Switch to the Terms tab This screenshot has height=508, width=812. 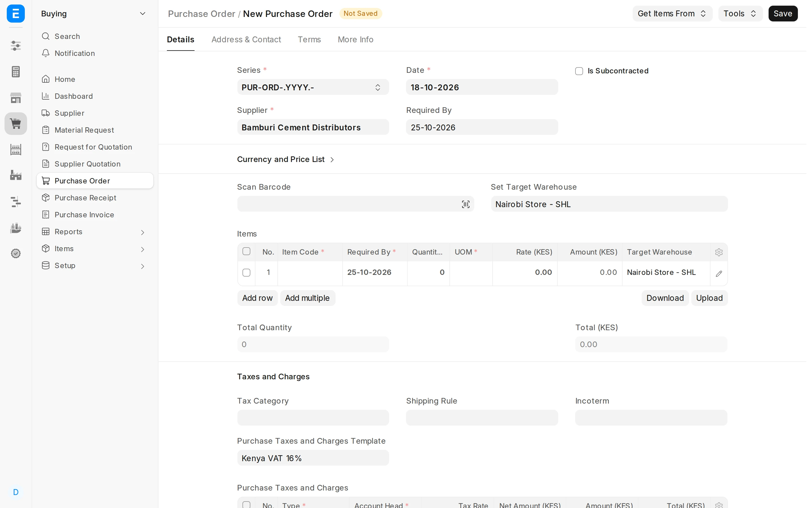coord(309,40)
